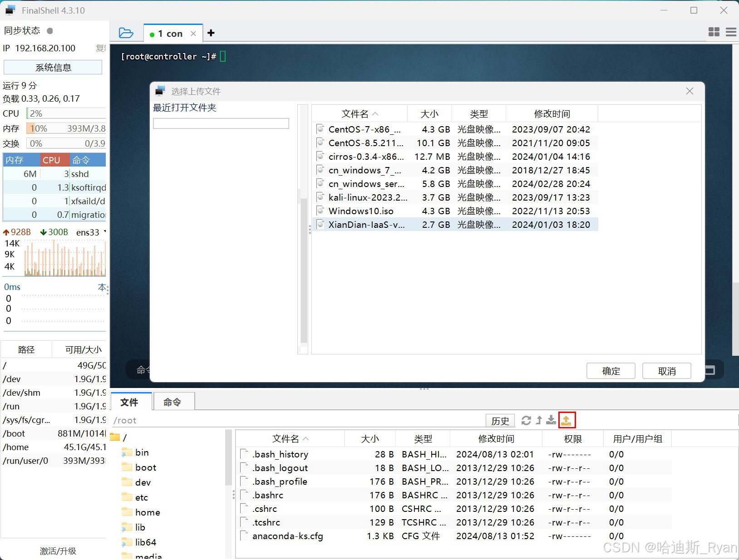739x560 pixels.
Task: Click the .bash_history file icon
Action: [x=244, y=454]
